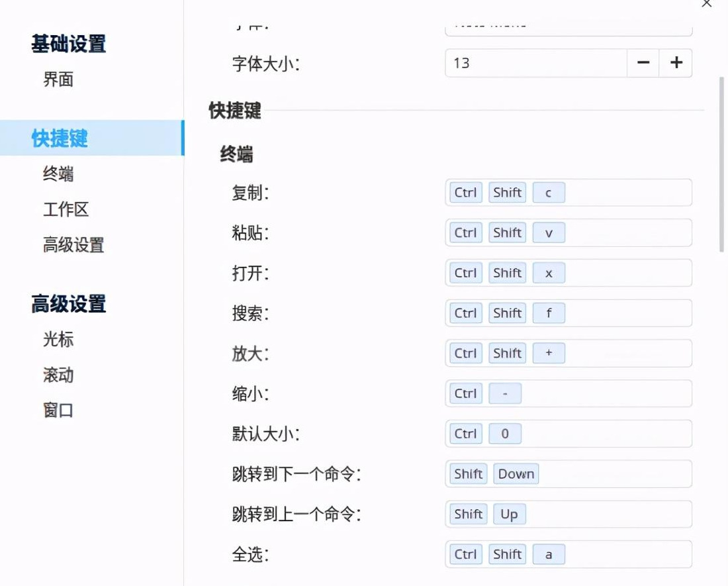The width and height of the screenshot is (728, 586).
Task: Select 界面 in sidebar
Action: (58, 79)
